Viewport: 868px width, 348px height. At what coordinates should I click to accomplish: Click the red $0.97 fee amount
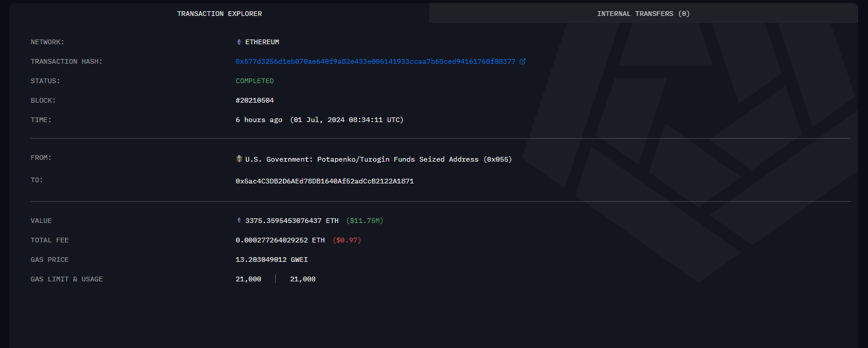346,240
